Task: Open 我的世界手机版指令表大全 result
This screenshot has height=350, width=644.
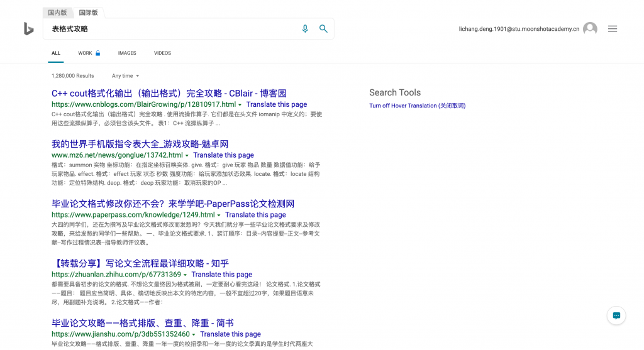Action: (x=140, y=144)
